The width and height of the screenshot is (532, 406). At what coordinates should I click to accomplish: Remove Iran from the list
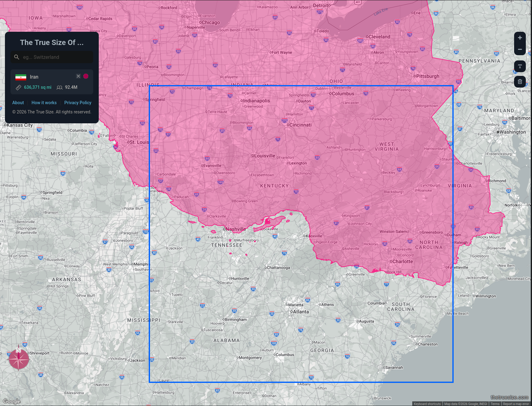(78, 76)
